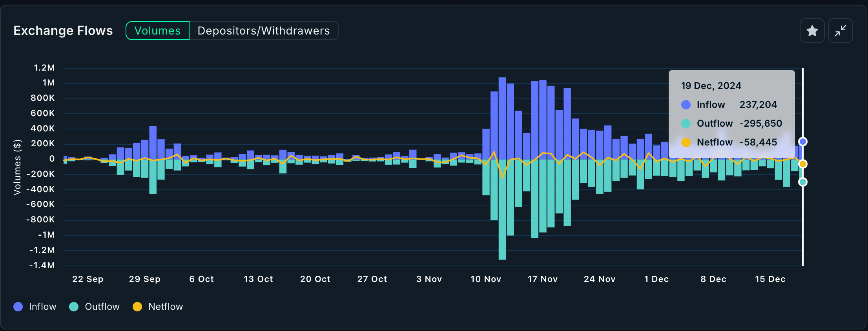Collapse the chart with the minimize arrows icon
The image size is (868, 331).
click(840, 31)
